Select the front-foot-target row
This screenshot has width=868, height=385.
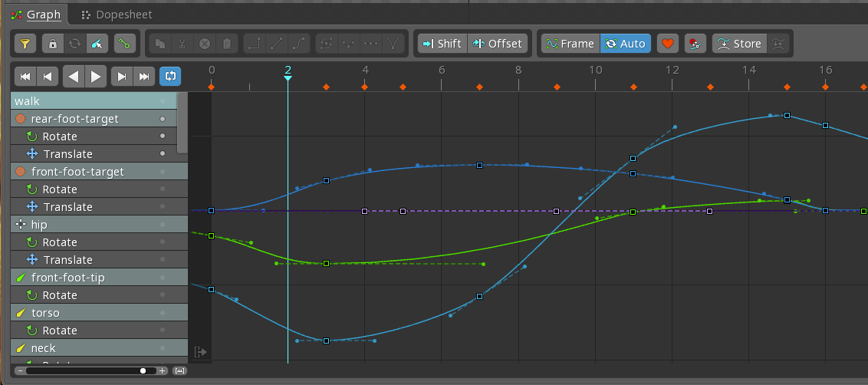(x=99, y=172)
